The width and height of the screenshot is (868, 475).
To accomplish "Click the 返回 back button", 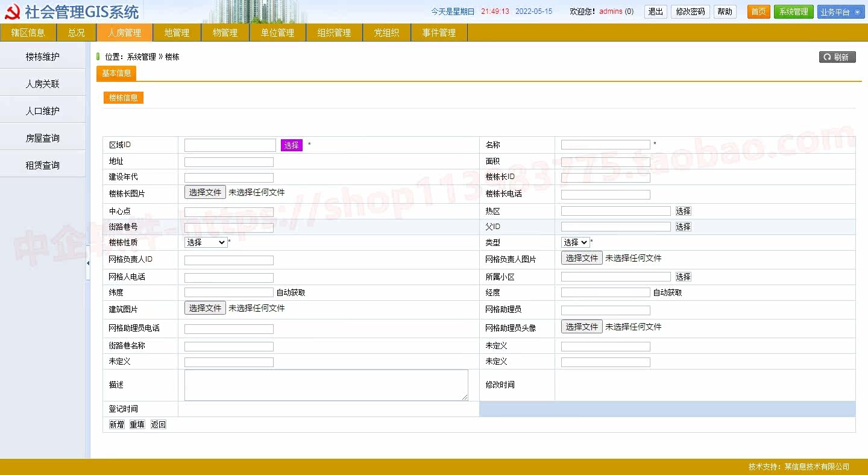I will [x=158, y=424].
